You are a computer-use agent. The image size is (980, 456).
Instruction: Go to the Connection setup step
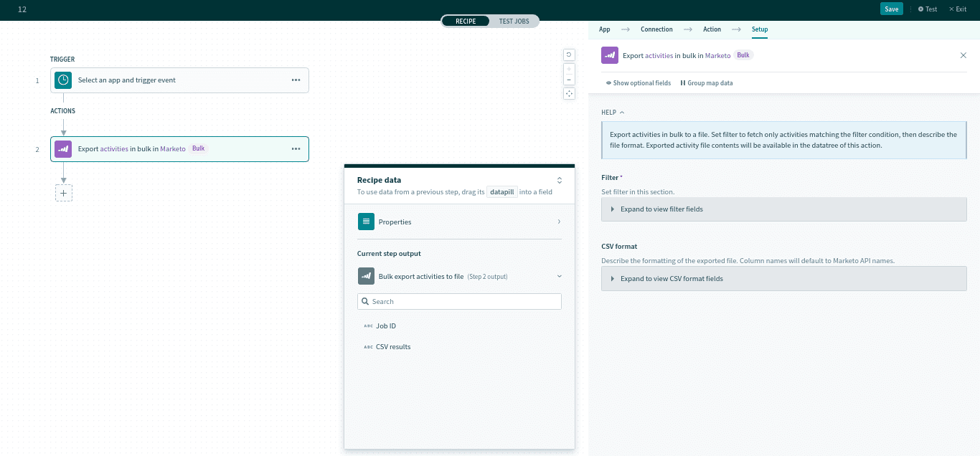tap(656, 29)
